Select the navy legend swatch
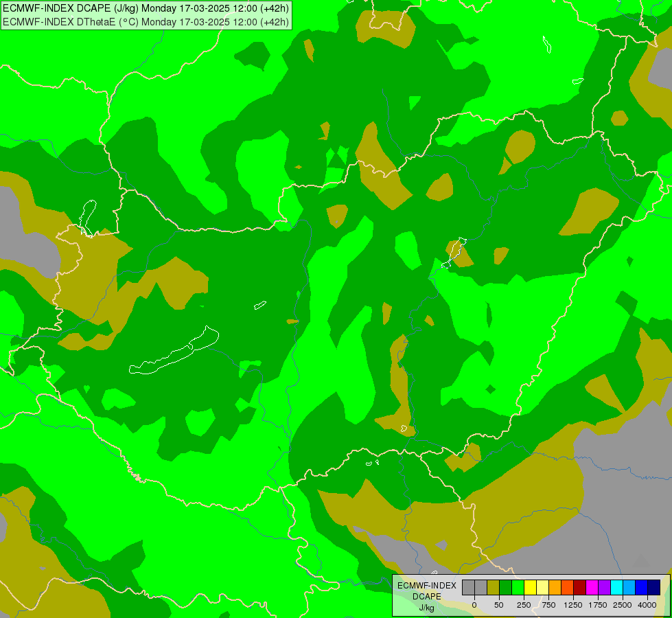Screen dimensions: 672x618 click(x=653, y=588)
